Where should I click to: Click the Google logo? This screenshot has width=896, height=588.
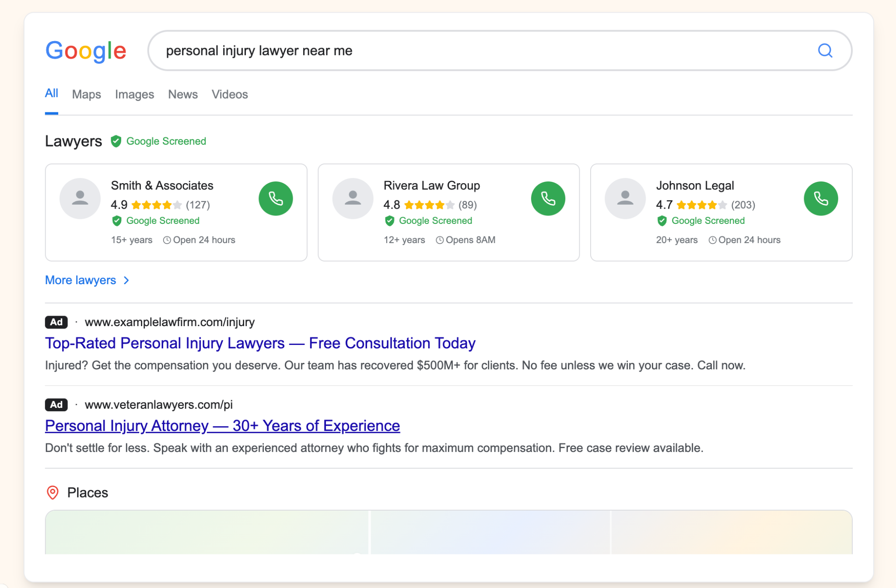pyautogui.click(x=86, y=51)
